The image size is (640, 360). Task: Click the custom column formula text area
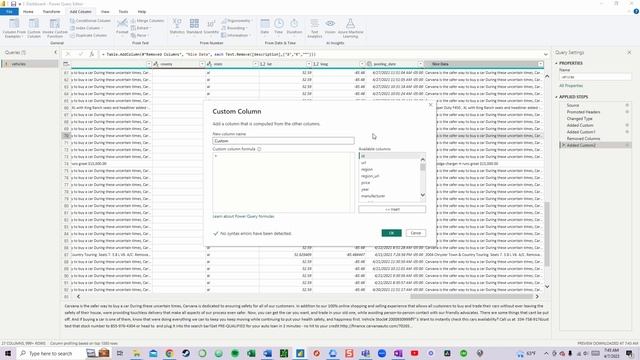pyautogui.click(x=283, y=182)
